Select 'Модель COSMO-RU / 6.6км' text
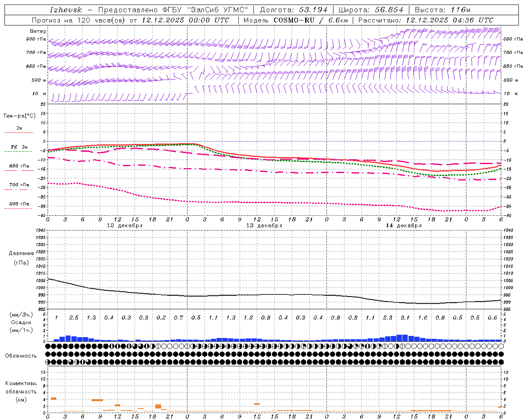The image size is (525, 420). pyautogui.click(x=296, y=20)
